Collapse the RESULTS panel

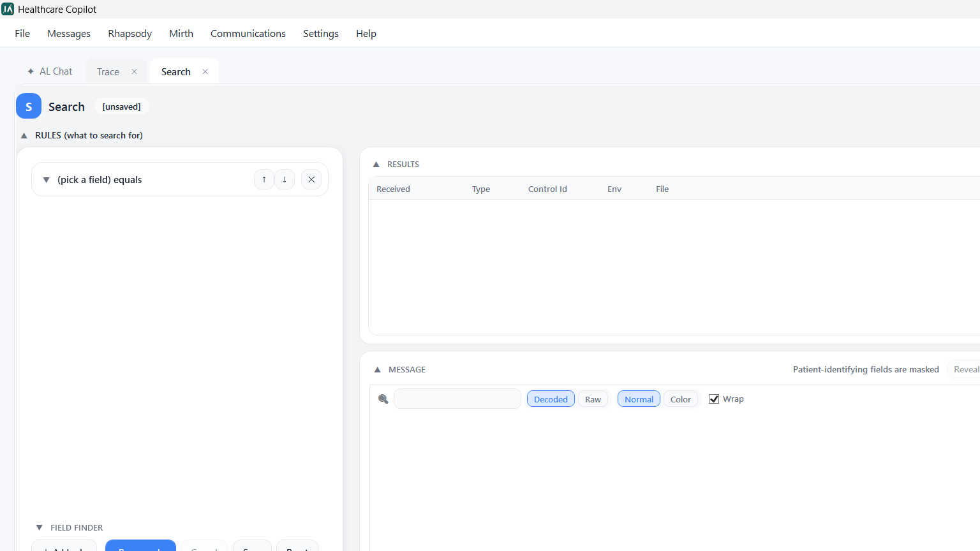coord(376,165)
